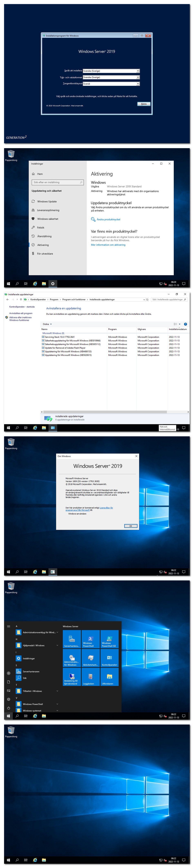194x868 pixels.
Task: Click up arrow in Installerade uppdateringar window
Action: click(x=21, y=300)
